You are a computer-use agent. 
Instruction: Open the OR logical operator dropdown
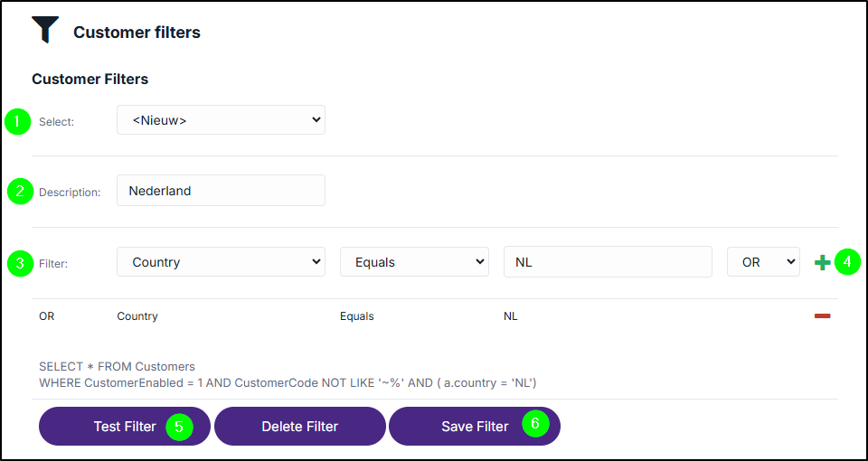763,262
